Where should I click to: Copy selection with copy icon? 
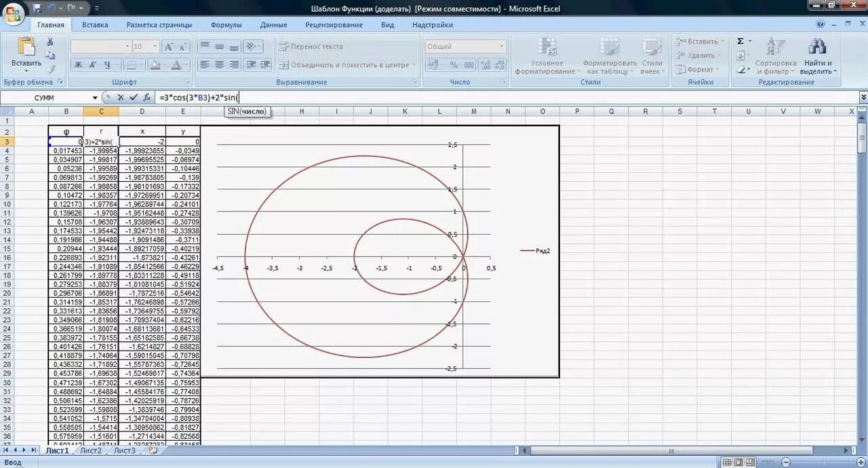click(x=50, y=56)
